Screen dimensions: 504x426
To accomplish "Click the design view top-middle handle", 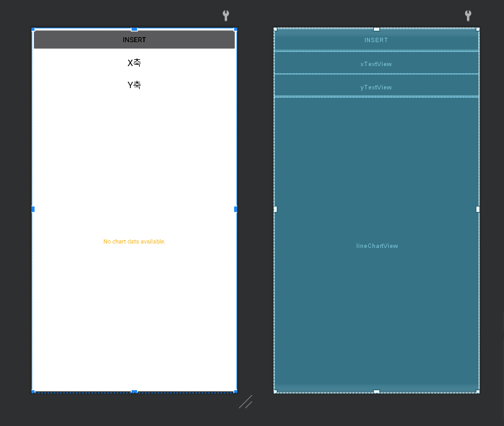I will click(x=135, y=29).
